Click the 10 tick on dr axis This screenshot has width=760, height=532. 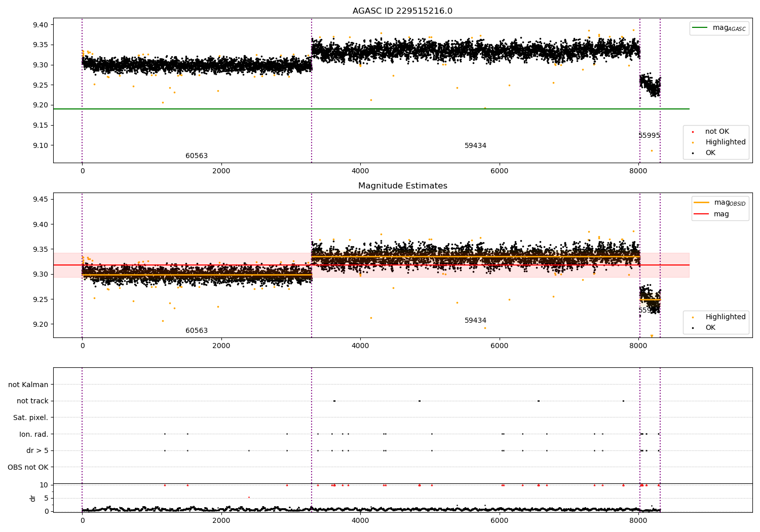point(44,485)
